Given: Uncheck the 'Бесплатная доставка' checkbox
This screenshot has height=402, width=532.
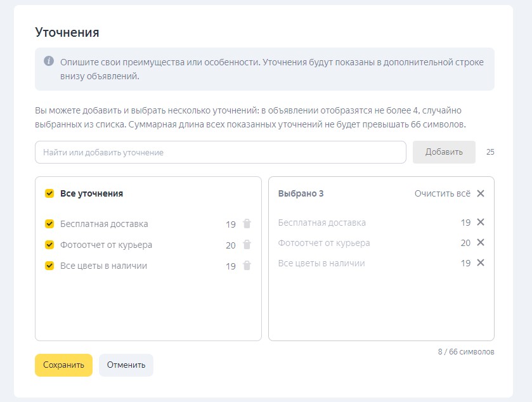Looking at the screenshot, I should pos(49,224).
